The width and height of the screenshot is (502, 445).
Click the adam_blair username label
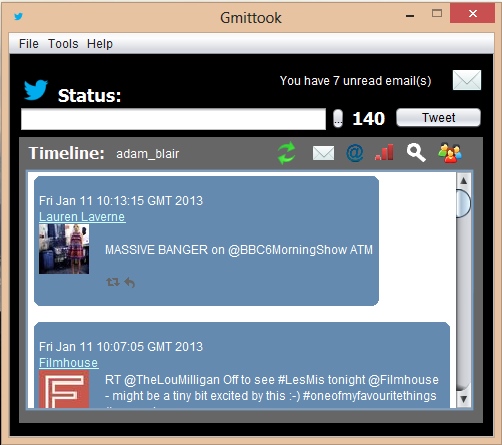coord(148,154)
